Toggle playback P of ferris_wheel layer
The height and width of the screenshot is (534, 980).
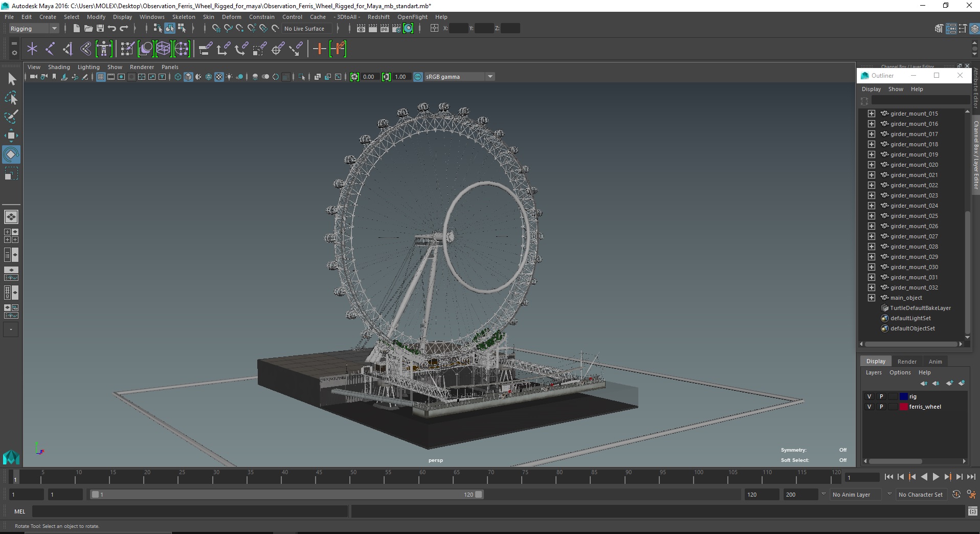[881, 407]
